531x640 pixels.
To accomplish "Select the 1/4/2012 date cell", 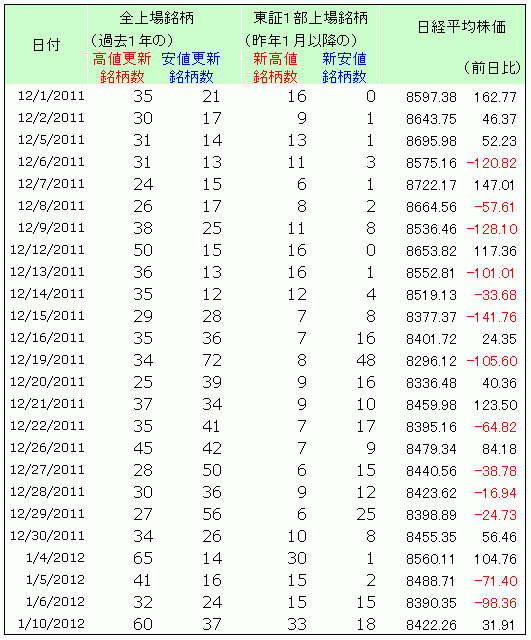I will [x=55, y=558].
